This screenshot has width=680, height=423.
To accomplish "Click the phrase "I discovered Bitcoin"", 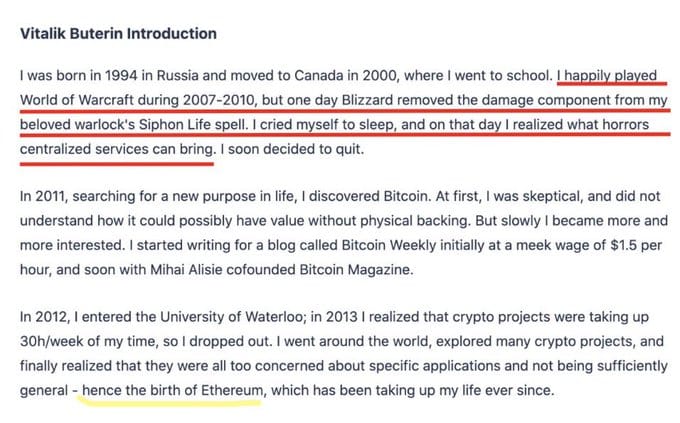I will point(364,197).
